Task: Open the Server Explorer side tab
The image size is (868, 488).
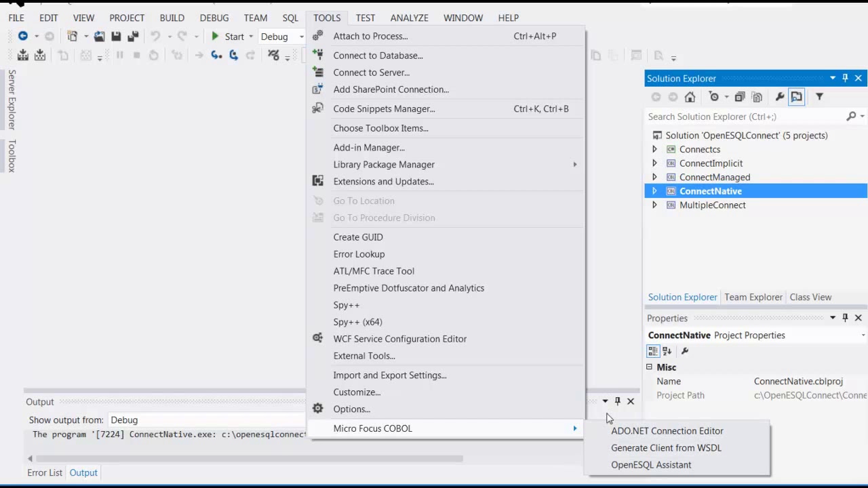Action: coord(12,100)
